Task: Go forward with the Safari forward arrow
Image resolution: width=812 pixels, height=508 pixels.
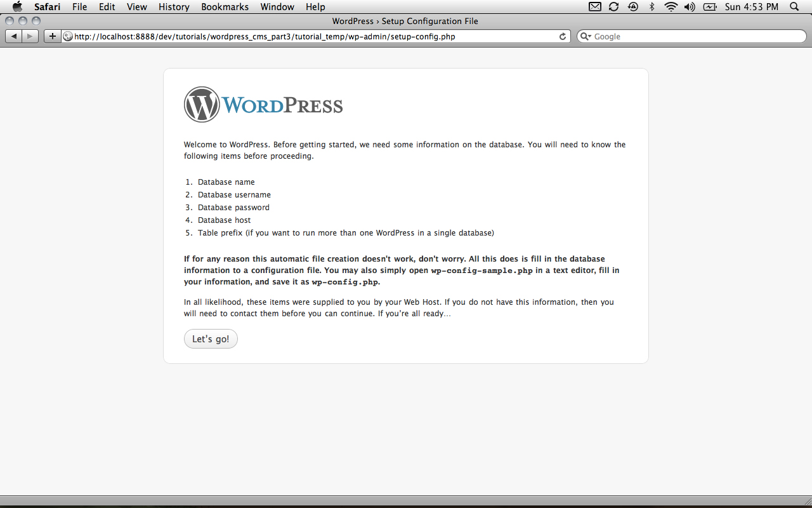Action: click(x=30, y=36)
